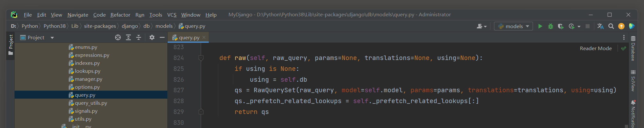Open the Navigate menu
Screen dimensions: 644x128
(x=78, y=15)
